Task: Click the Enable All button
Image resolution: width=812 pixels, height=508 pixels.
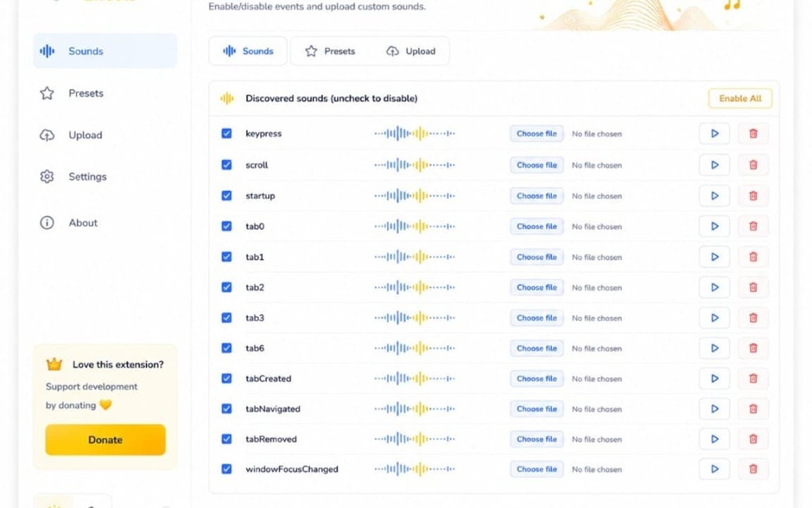Action: (740, 99)
